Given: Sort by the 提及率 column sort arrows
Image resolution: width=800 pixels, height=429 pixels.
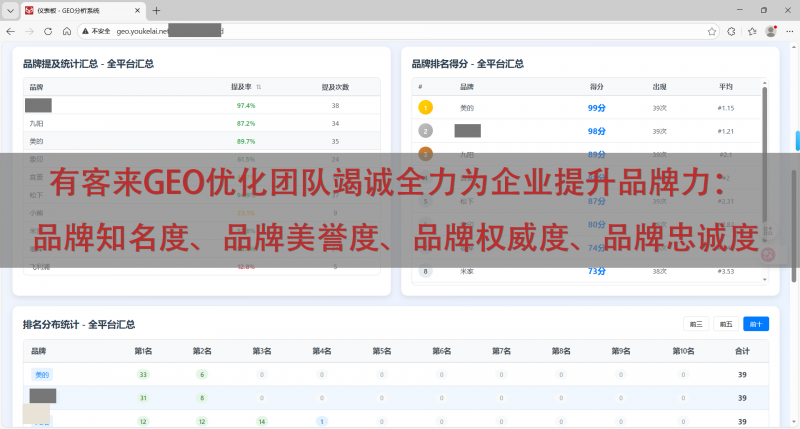Looking at the screenshot, I should click(x=259, y=87).
